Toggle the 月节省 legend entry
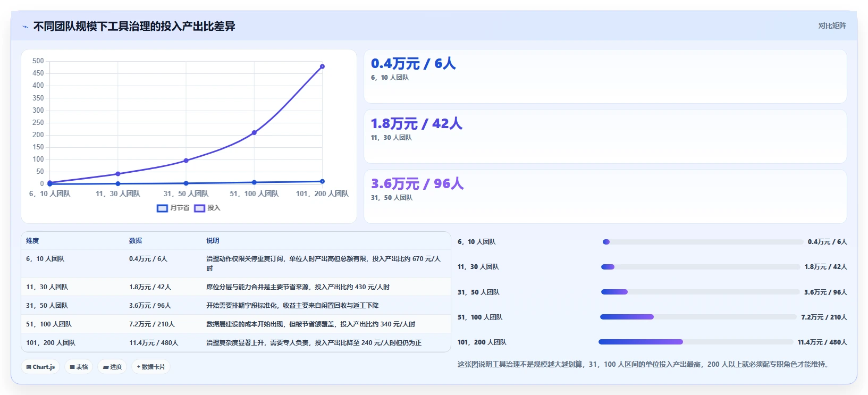868x395 pixels. click(173, 208)
